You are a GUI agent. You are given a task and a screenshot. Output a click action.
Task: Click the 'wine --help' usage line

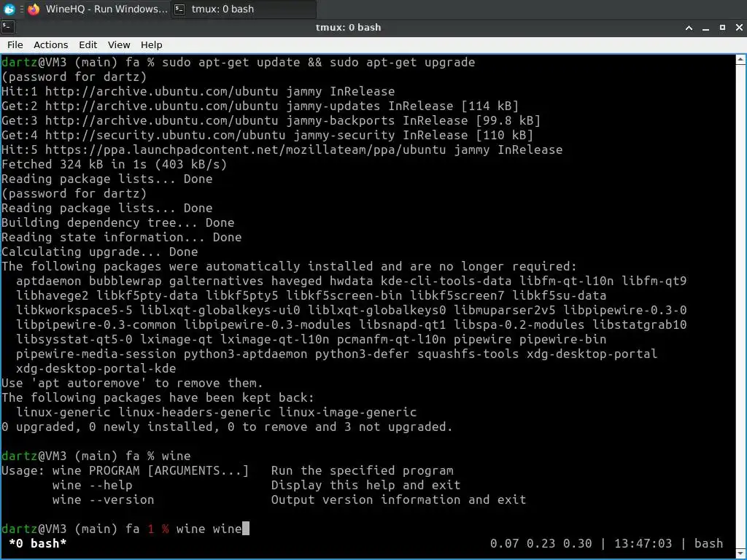click(x=93, y=485)
